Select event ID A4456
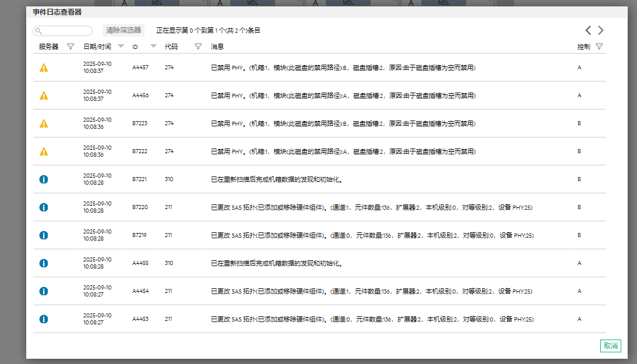This screenshot has width=637, height=364. pos(140,96)
